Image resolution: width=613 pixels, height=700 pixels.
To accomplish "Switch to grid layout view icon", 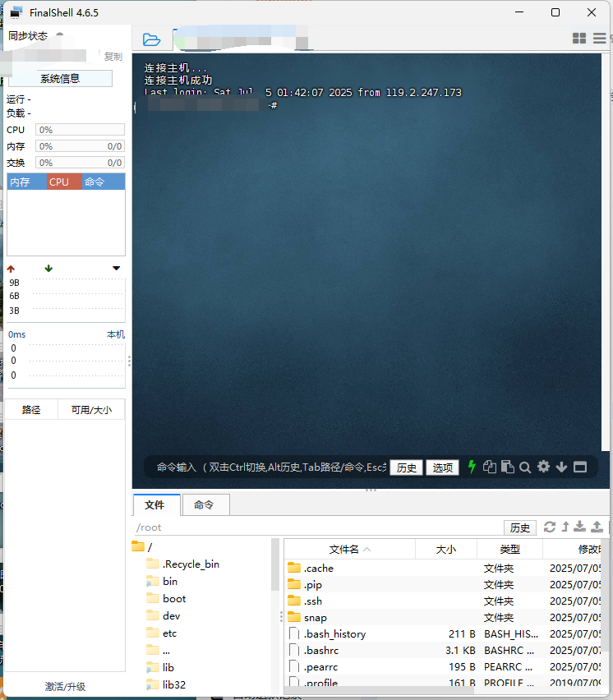I will click(x=579, y=39).
